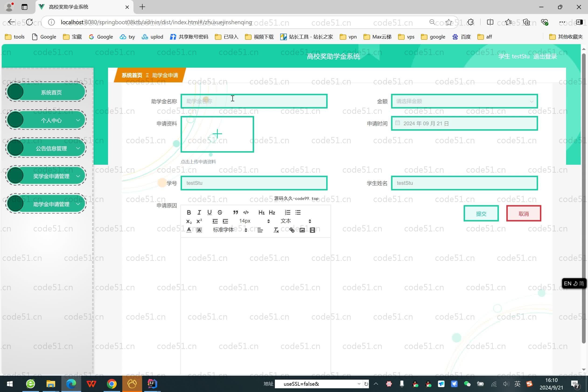Apply subscript formatting

[x=189, y=221]
